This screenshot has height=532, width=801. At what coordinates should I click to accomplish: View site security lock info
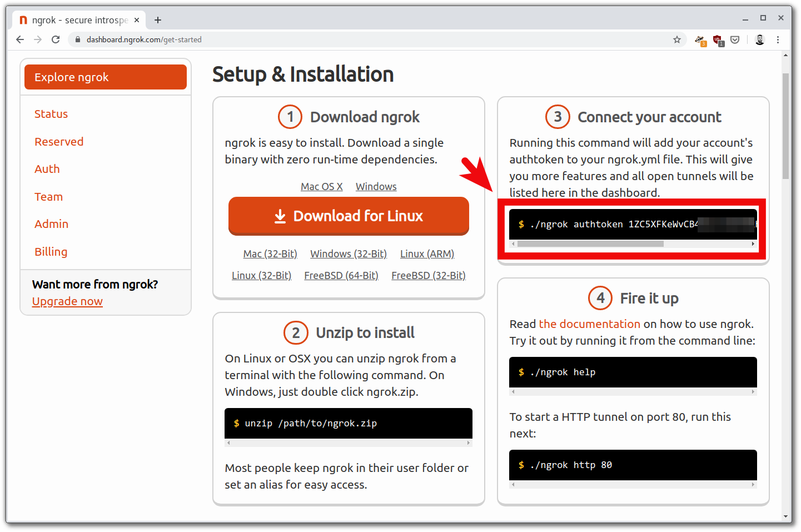(78, 39)
